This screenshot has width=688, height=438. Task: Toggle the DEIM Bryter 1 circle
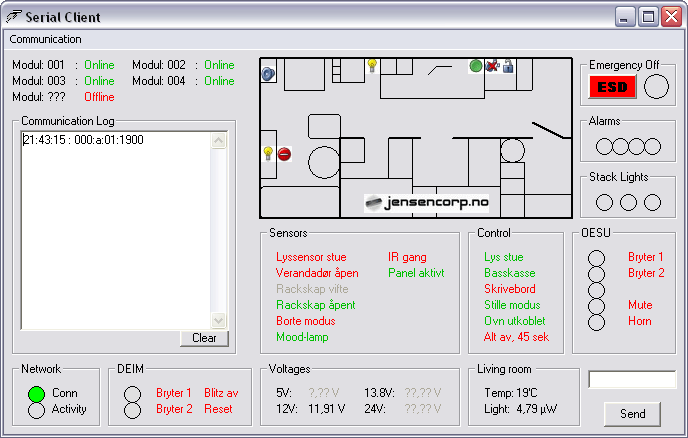(x=132, y=394)
